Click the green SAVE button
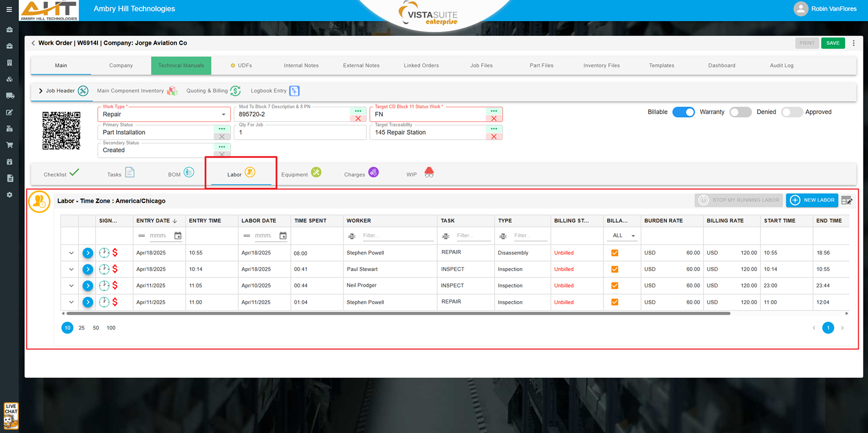This screenshot has height=433, width=868. coord(833,43)
